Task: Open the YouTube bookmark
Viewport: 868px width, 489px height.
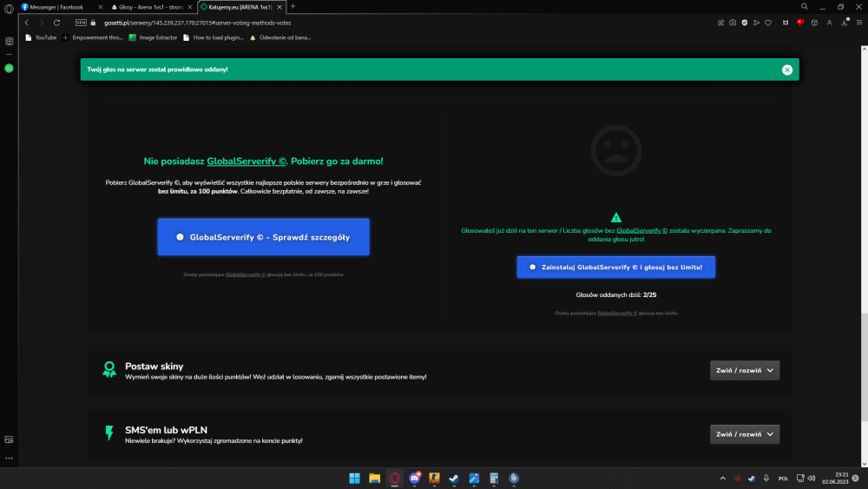Action: [x=41, y=37]
